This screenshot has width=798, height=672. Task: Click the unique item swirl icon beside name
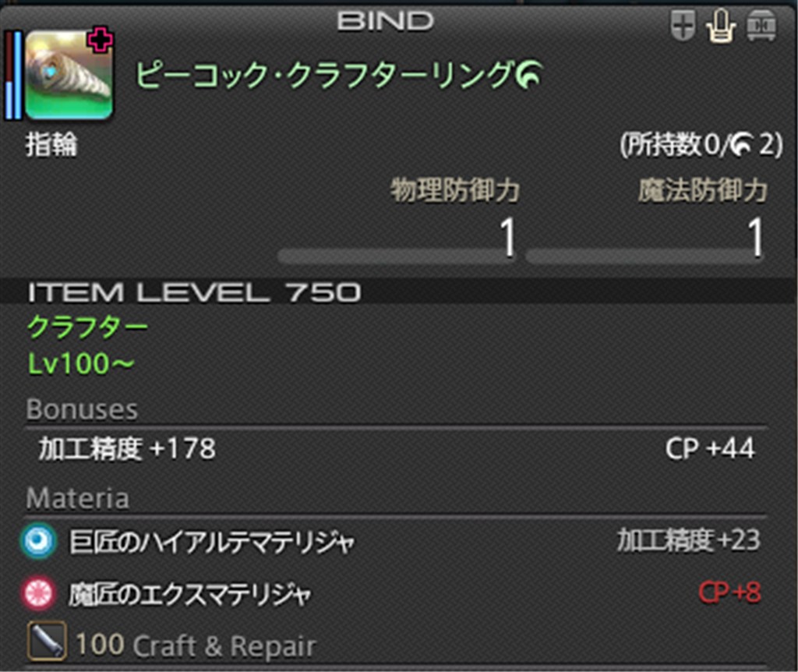(x=529, y=74)
